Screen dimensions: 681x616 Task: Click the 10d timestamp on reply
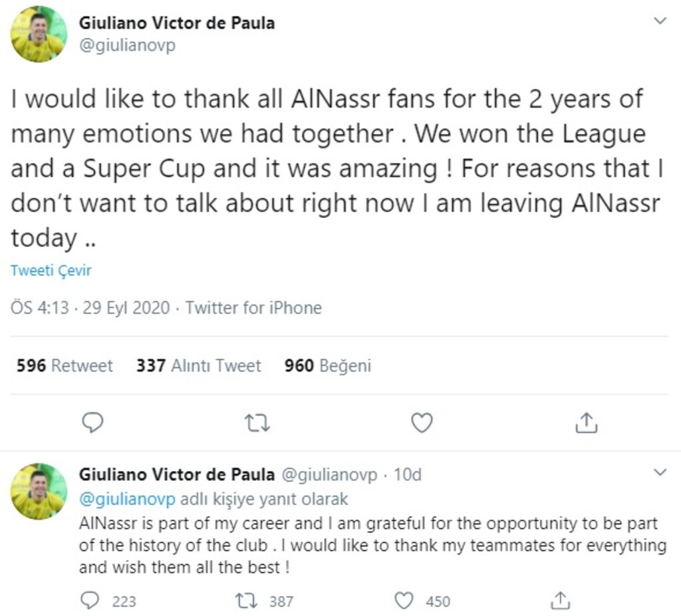click(x=407, y=474)
